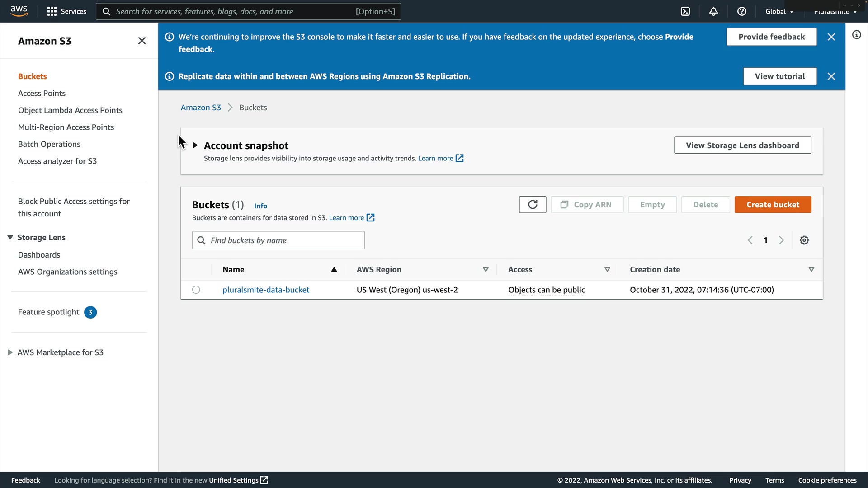Click the Services grid icon
The image size is (868, 488).
[52, 11]
